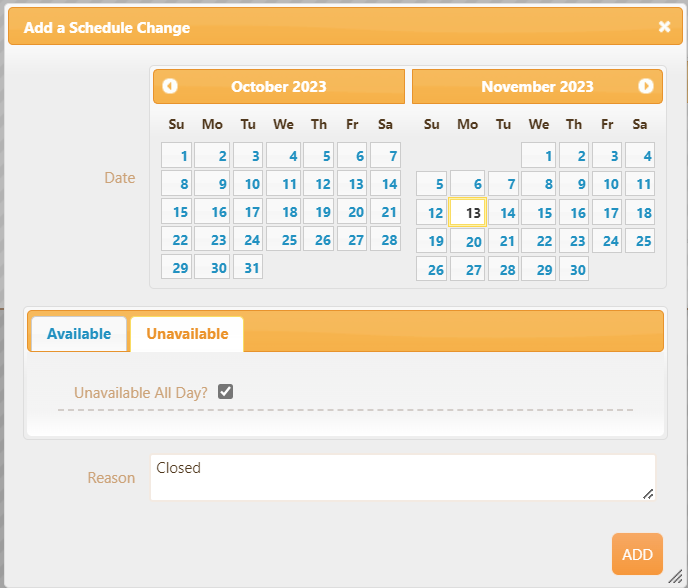Select November 25 on the calendar
Image resolution: width=688 pixels, height=588 pixels.
[640, 240]
